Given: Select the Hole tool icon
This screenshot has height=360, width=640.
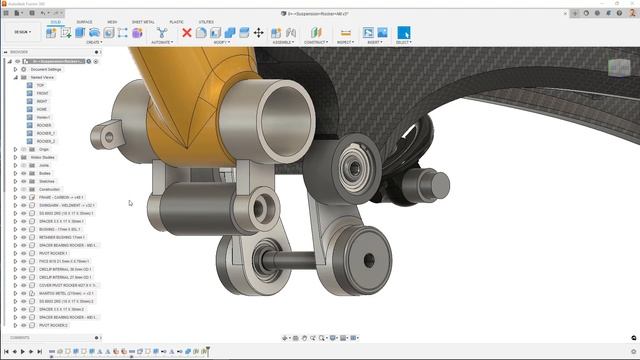Looking at the screenshot, I should click(x=109, y=33).
